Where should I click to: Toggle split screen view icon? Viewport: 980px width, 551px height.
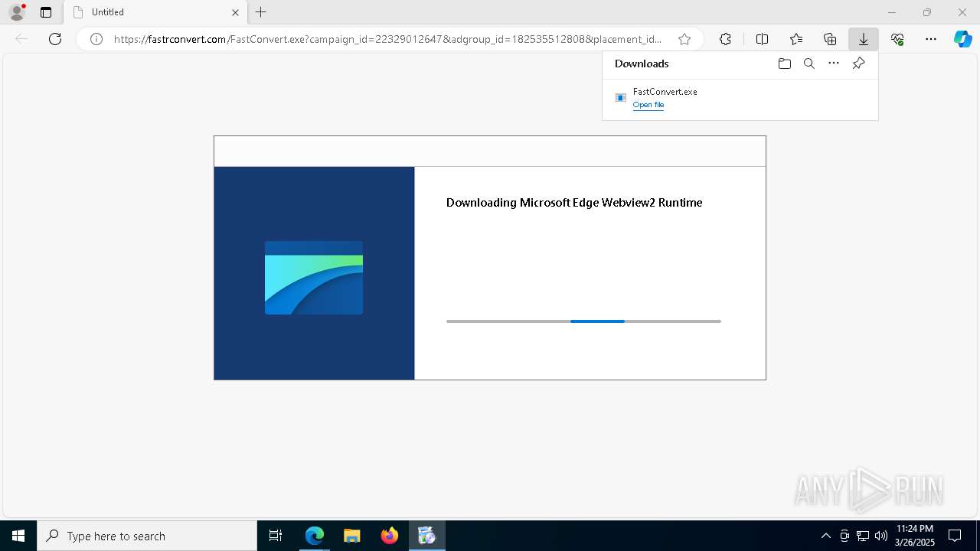[762, 39]
